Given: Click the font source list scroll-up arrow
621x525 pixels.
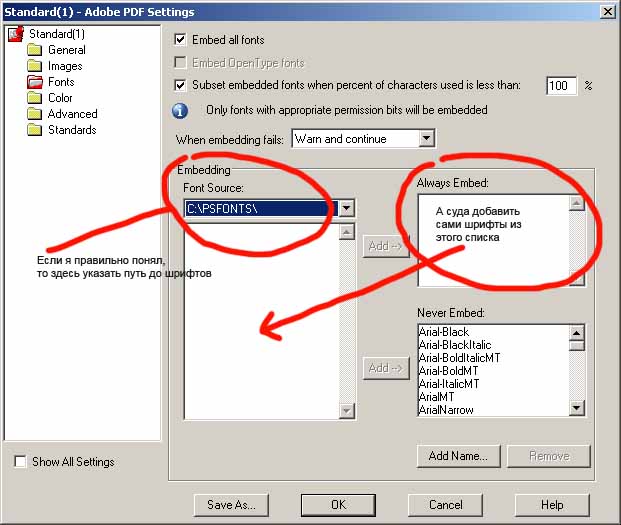Looking at the screenshot, I should [x=347, y=232].
